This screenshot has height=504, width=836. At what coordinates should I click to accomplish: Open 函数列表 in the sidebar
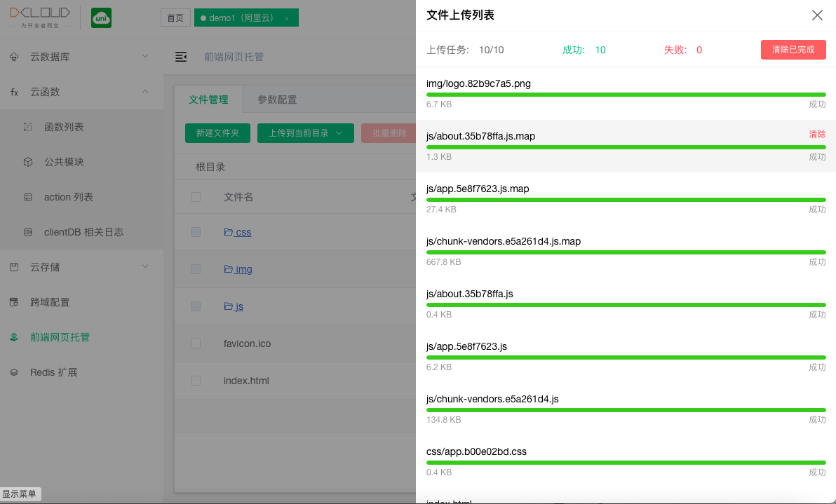pyautogui.click(x=64, y=127)
